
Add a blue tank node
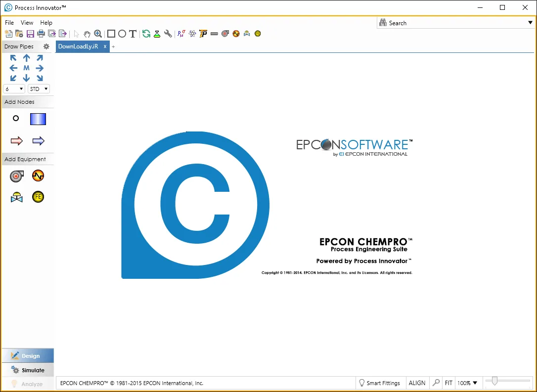click(x=38, y=119)
